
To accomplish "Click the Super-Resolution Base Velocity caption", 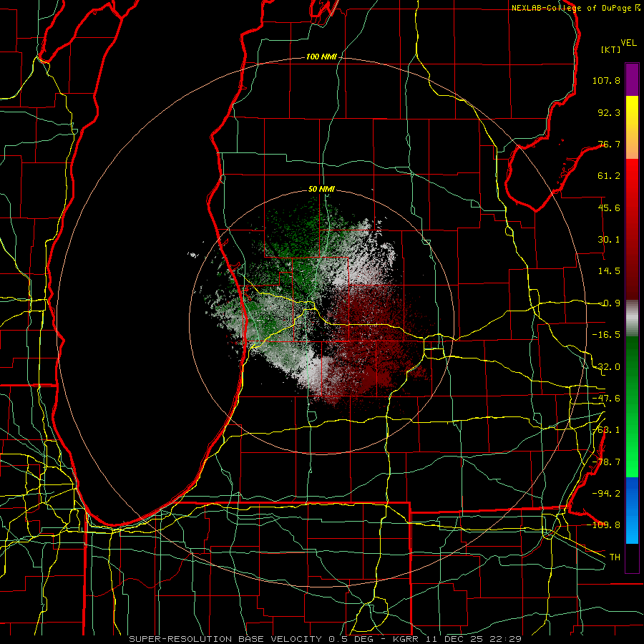I will pyautogui.click(x=326, y=639).
